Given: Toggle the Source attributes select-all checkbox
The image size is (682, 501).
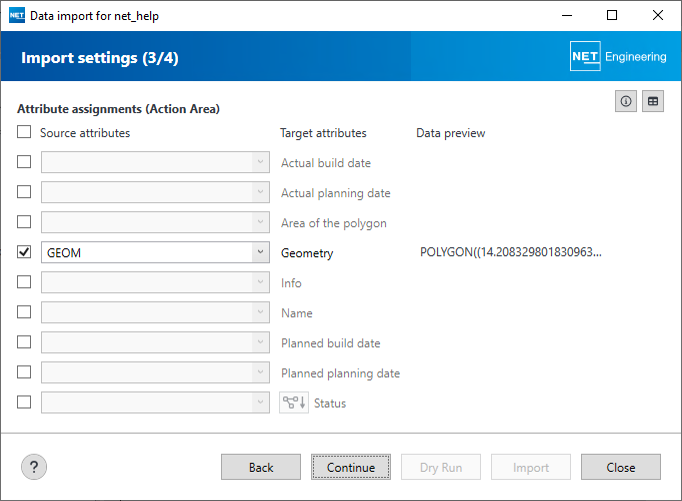Looking at the screenshot, I should pos(24,133).
